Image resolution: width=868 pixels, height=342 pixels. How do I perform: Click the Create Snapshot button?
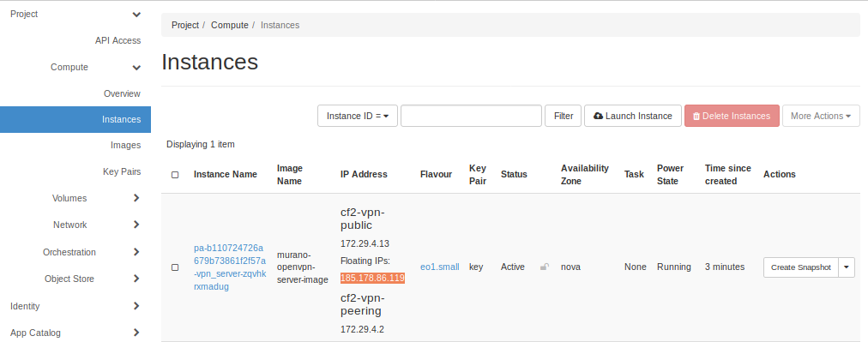(x=801, y=267)
